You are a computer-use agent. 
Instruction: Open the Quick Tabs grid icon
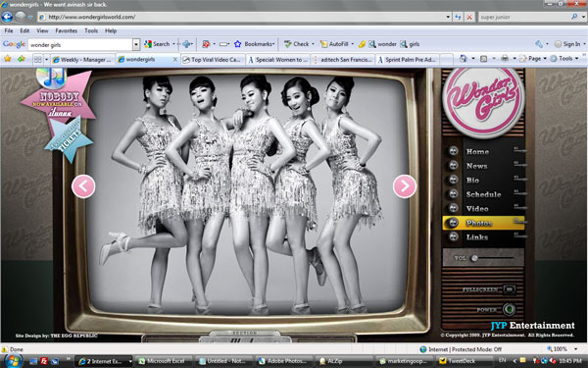tap(37, 59)
